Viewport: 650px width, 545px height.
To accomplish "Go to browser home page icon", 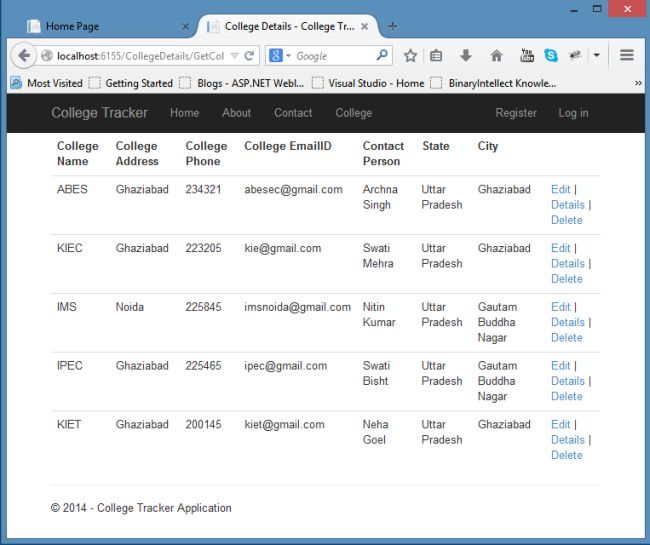I will tap(496, 56).
